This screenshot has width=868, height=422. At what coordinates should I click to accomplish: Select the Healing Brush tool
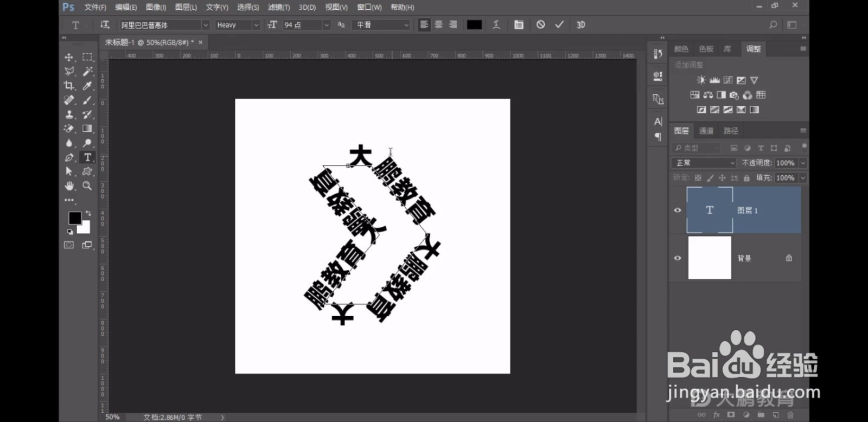tap(69, 100)
